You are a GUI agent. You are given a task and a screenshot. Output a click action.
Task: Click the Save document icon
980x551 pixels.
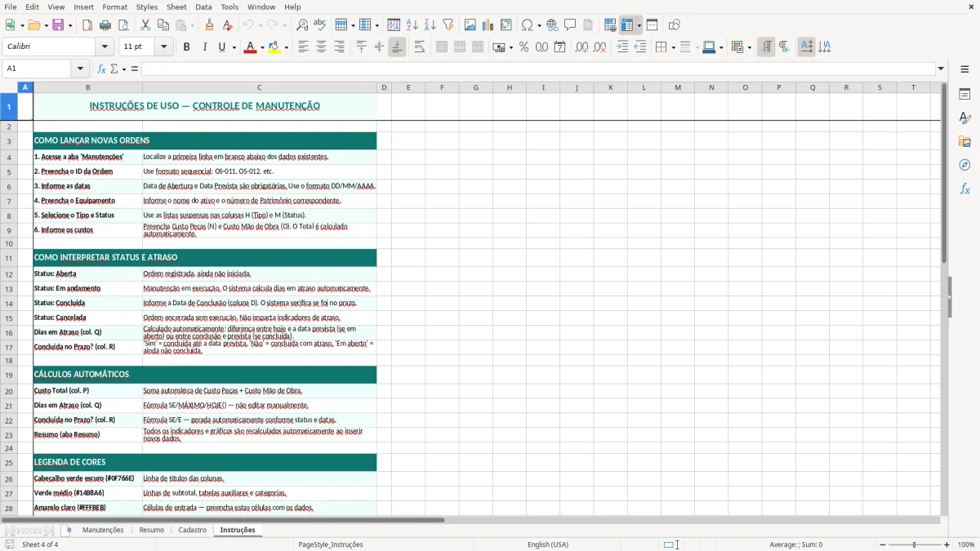pyautogui.click(x=58, y=25)
